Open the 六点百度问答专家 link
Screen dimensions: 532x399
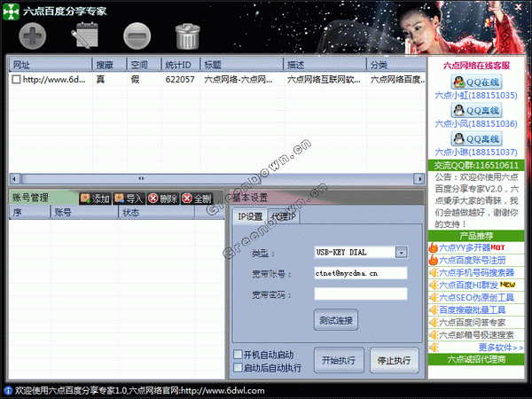[x=473, y=323]
